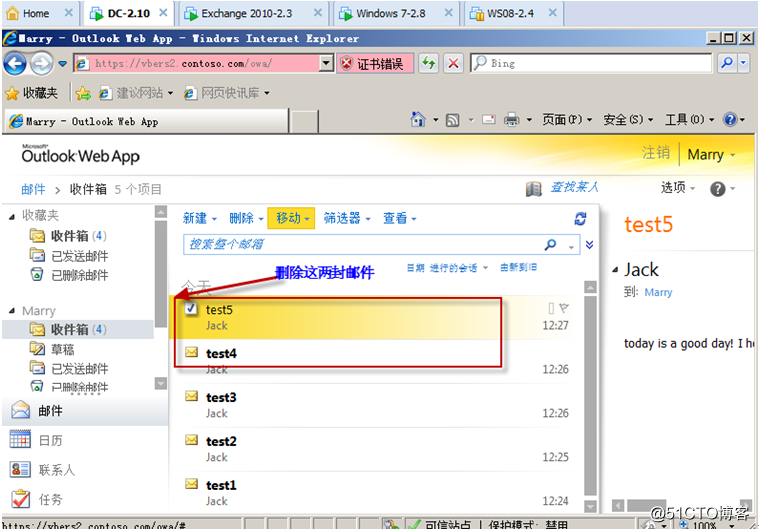Open the Suggested Sites (建议网站) link
759x532 pixels.
click(136, 93)
